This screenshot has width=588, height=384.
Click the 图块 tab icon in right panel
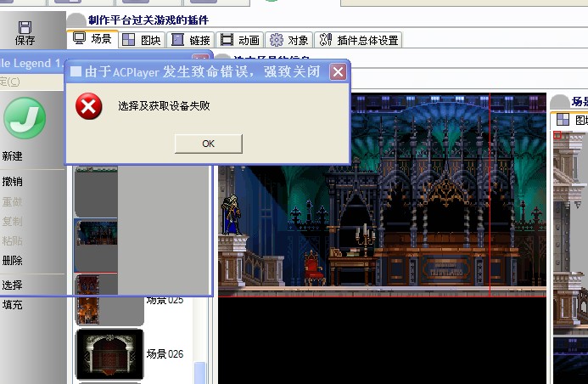pos(563,120)
